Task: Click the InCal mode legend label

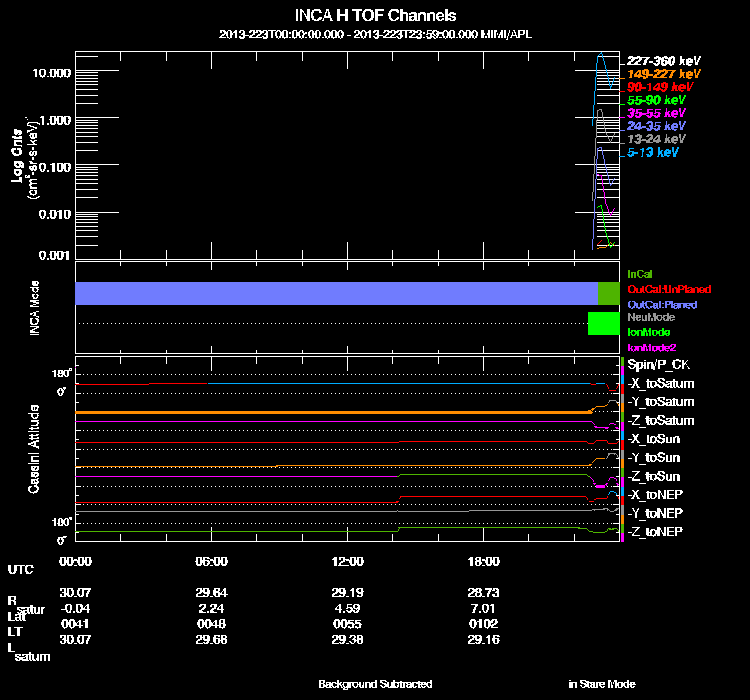Action: (x=639, y=274)
